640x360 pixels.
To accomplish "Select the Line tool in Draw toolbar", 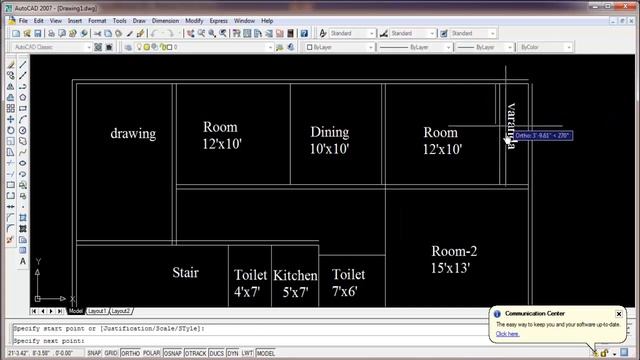I will point(23,64).
